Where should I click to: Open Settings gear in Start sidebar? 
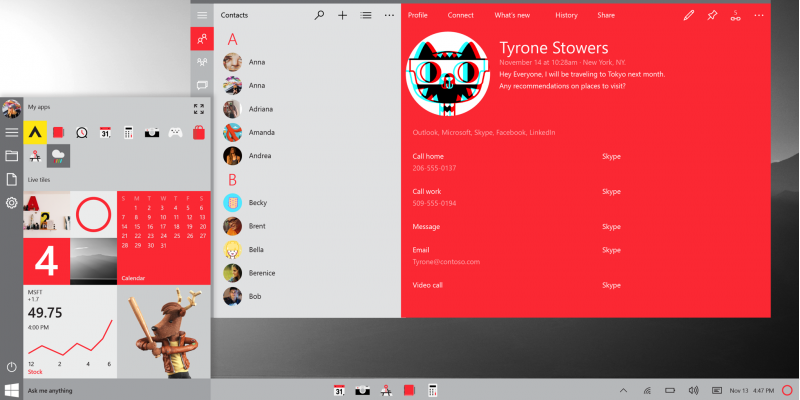(x=11, y=203)
